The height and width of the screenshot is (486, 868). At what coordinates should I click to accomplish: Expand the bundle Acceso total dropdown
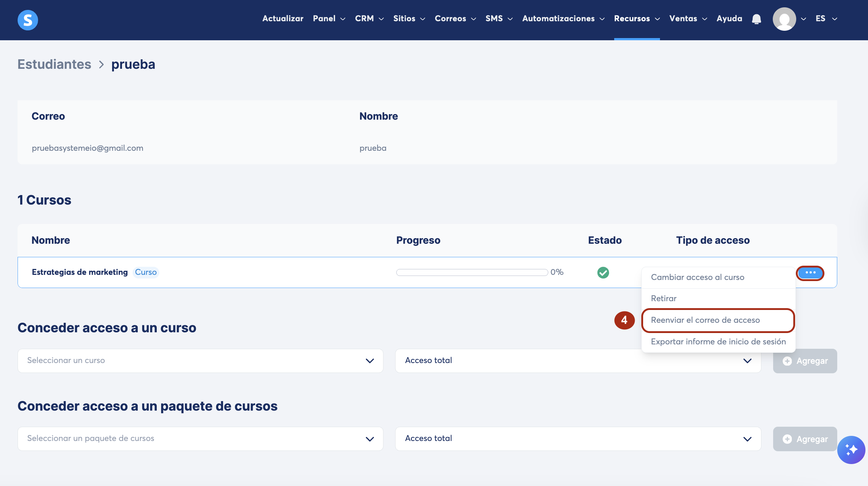[x=578, y=438]
